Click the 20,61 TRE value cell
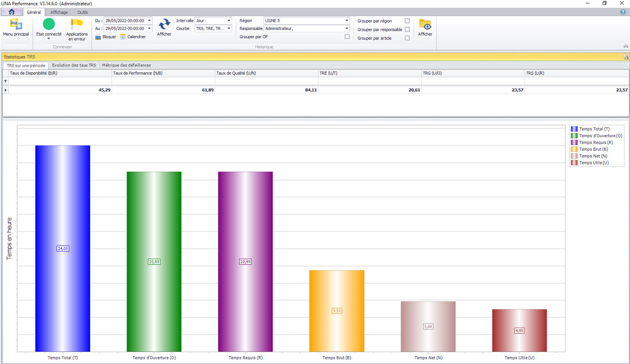630x364 pixels. coord(370,90)
